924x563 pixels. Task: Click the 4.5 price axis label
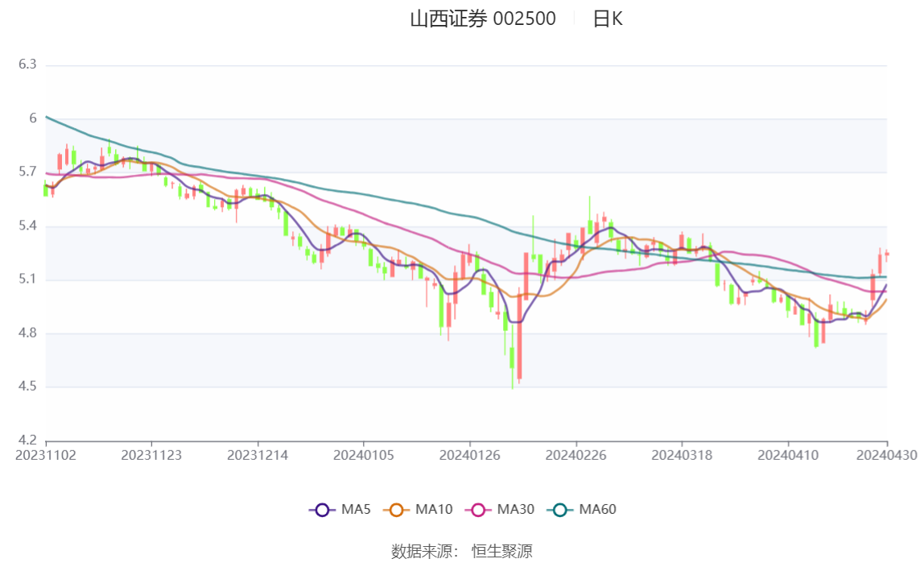pyautogui.click(x=28, y=387)
